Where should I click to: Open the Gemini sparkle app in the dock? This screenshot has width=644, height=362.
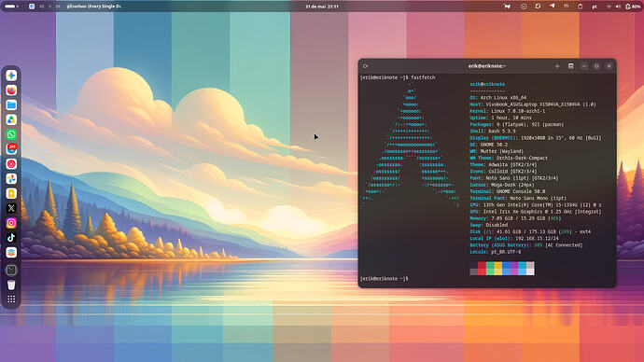point(11,76)
